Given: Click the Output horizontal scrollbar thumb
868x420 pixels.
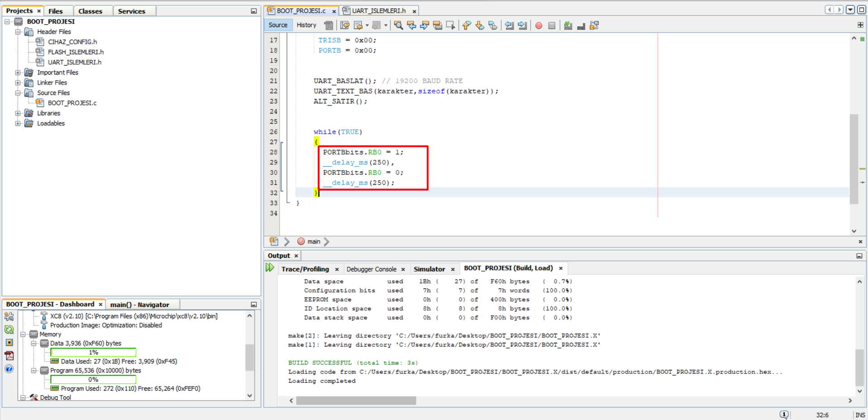Looking at the screenshot, I should coord(356,401).
